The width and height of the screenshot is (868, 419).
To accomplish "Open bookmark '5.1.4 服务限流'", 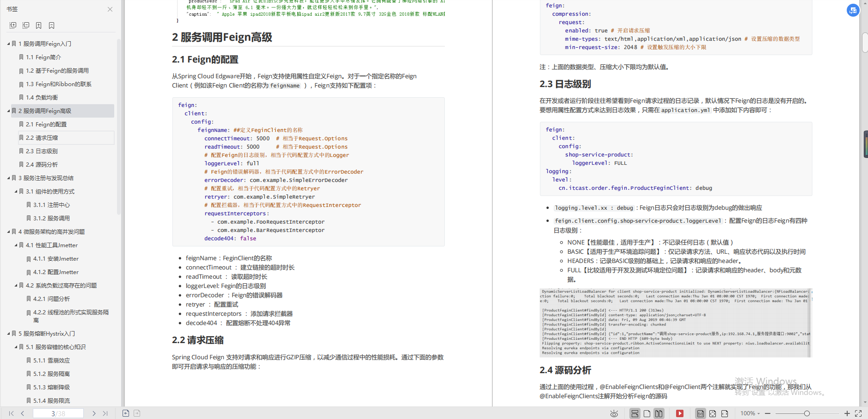I will (x=52, y=400).
